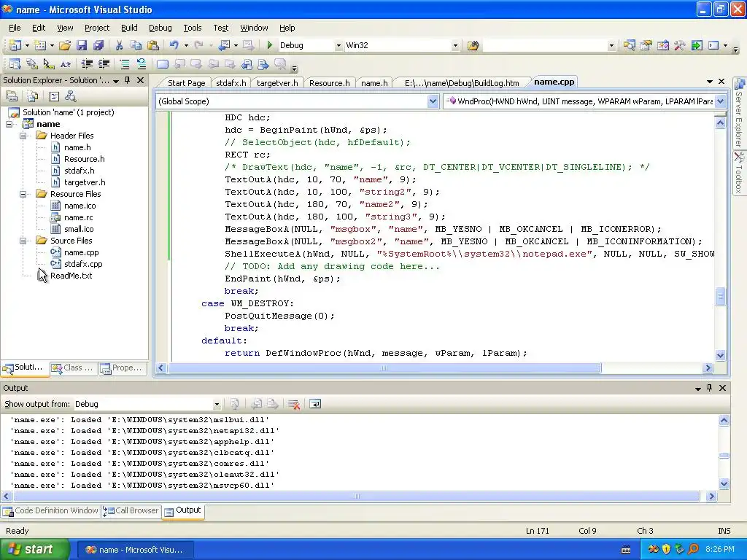Click the Windows Start button
The image size is (747, 560).
34,550
